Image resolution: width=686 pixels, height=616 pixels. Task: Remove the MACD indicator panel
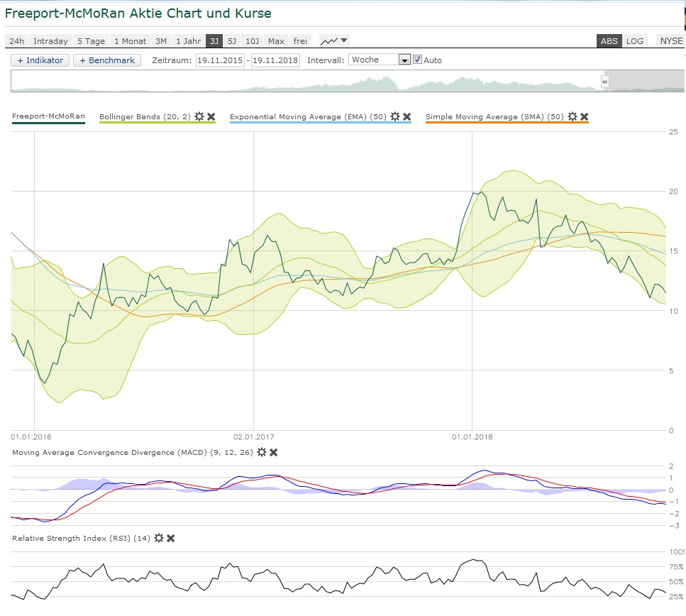point(274,452)
